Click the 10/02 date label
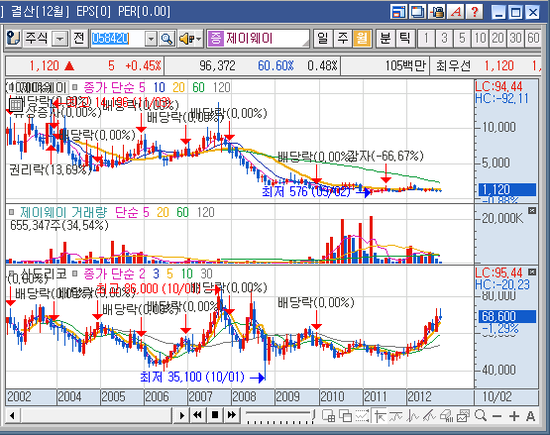Image resolution: width=550 pixels, height=435 pixels. [x=497, y=397]
